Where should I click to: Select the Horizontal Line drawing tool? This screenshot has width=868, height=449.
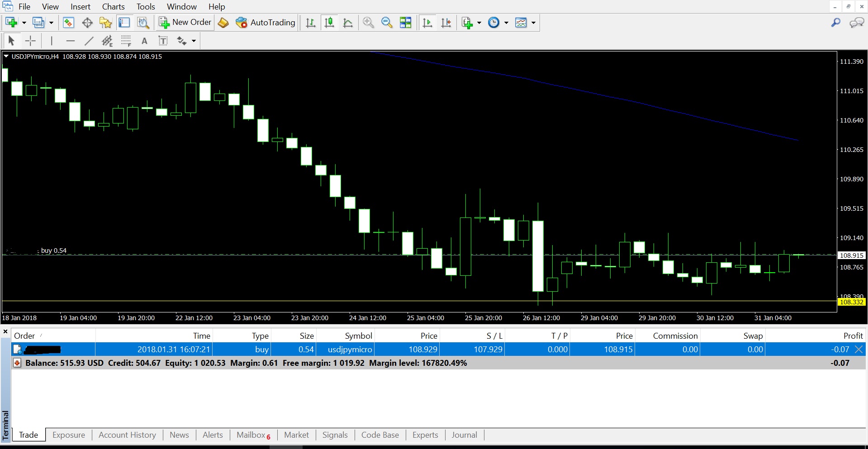70,41
